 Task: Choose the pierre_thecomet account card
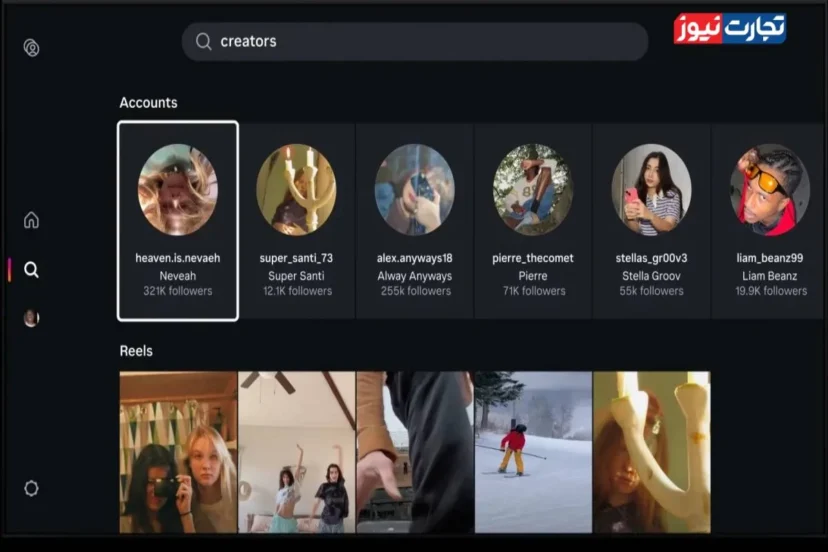pyautogui.click(x=533, y=221)
